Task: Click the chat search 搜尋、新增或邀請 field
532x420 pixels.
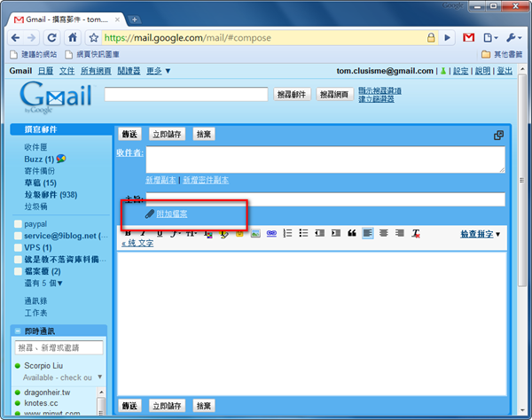Action: click(59, 348)
